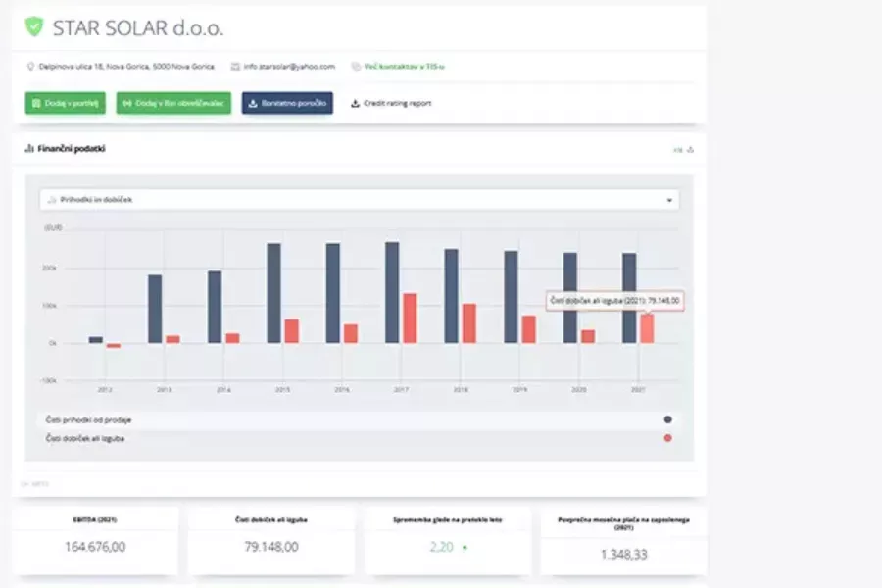Click the xls icon in Finančni podatki header
The image size is (882, 588).
(677, 150)
